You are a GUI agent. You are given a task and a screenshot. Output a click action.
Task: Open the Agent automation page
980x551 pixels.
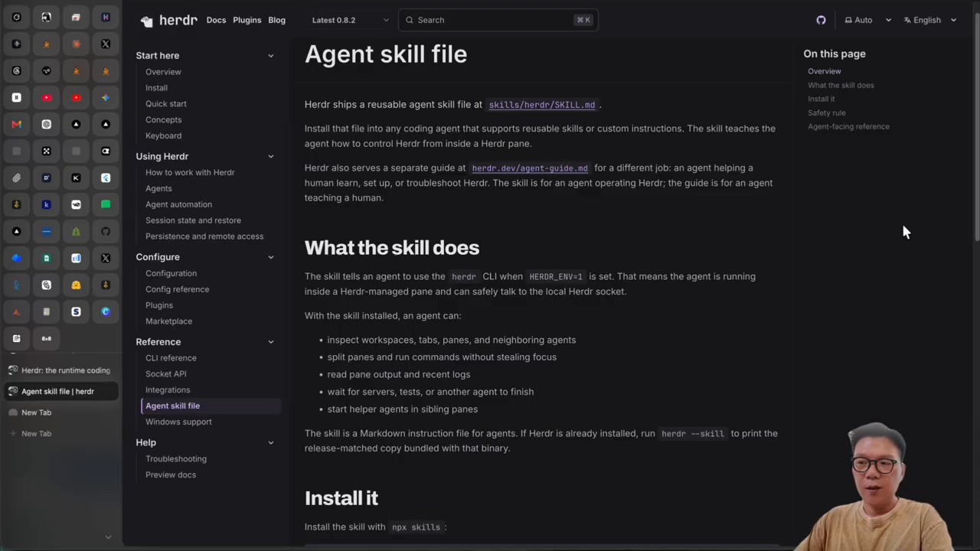click(x=178, y=204)
